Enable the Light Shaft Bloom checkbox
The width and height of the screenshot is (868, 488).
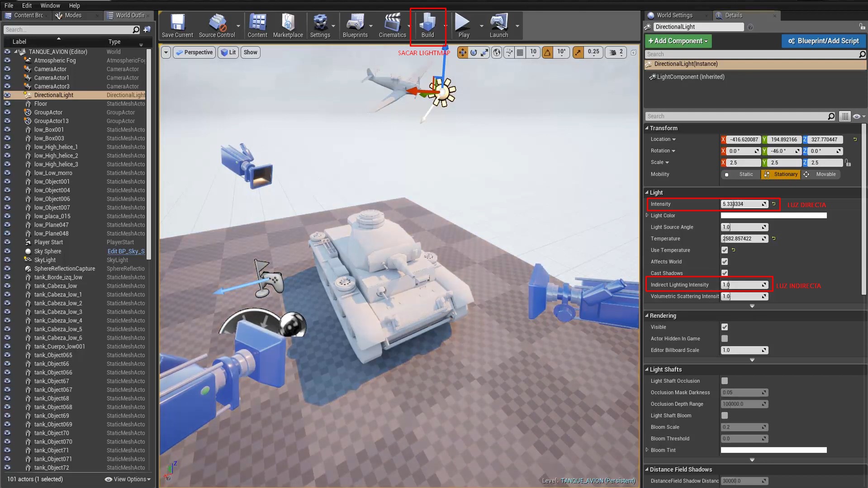click(725, 415)
